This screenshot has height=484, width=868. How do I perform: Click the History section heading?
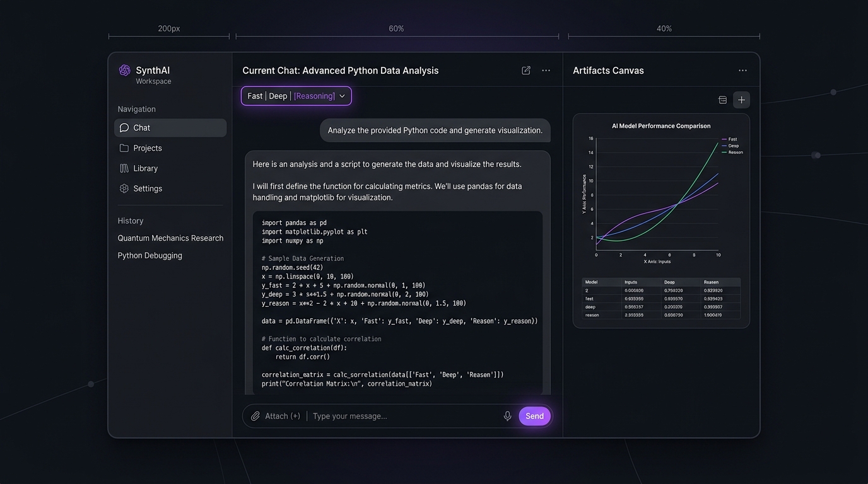click(x=131, y=221)
